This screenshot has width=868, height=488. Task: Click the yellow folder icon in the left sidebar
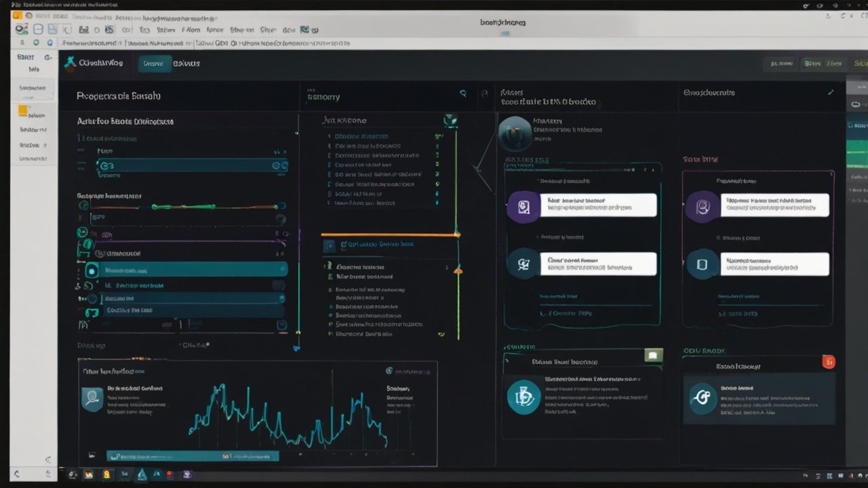pos(23,111)
